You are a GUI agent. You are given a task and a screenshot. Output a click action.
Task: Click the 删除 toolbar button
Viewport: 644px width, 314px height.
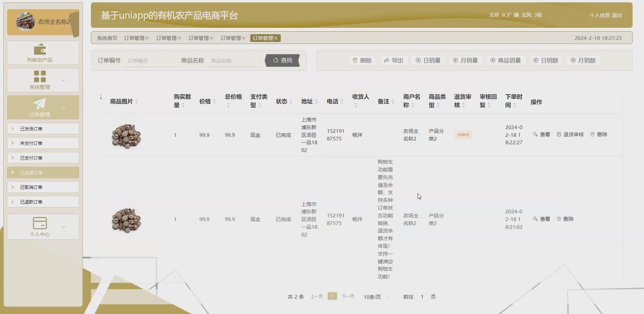(362, 60)
